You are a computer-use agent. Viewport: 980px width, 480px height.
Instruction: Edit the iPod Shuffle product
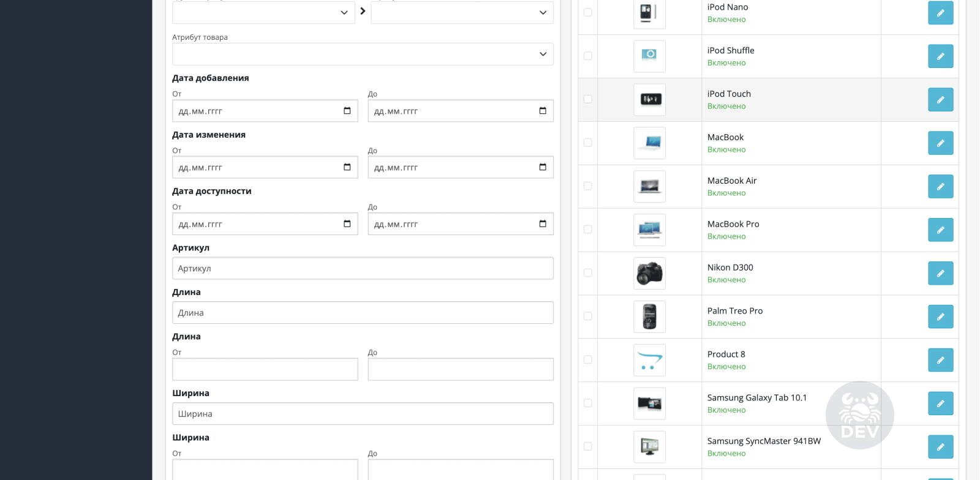[x=940, y=56]
